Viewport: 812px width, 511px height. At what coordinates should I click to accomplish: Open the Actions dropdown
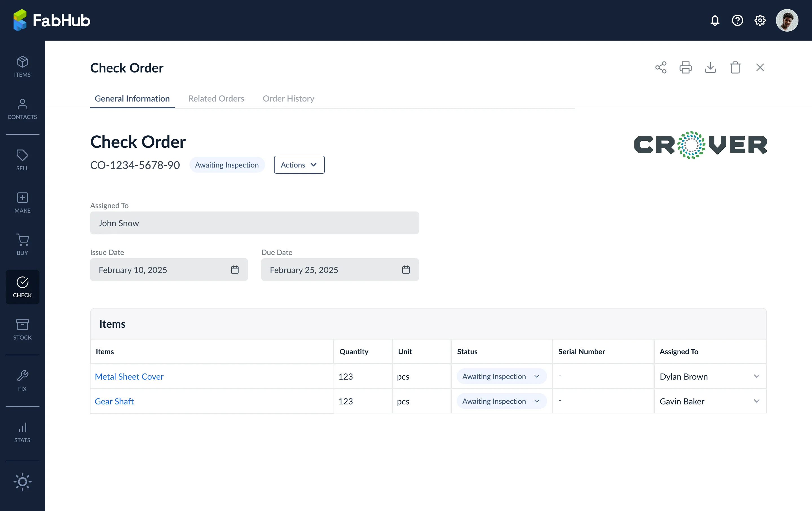point(299,165)
